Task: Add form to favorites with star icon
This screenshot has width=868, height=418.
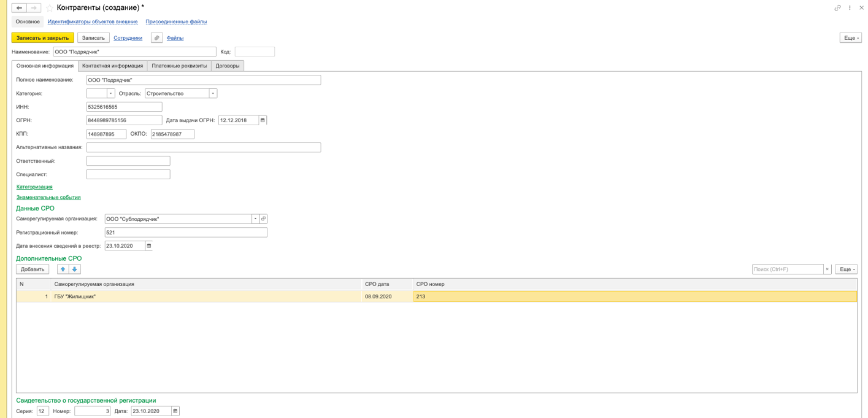Action: [50, 8]
